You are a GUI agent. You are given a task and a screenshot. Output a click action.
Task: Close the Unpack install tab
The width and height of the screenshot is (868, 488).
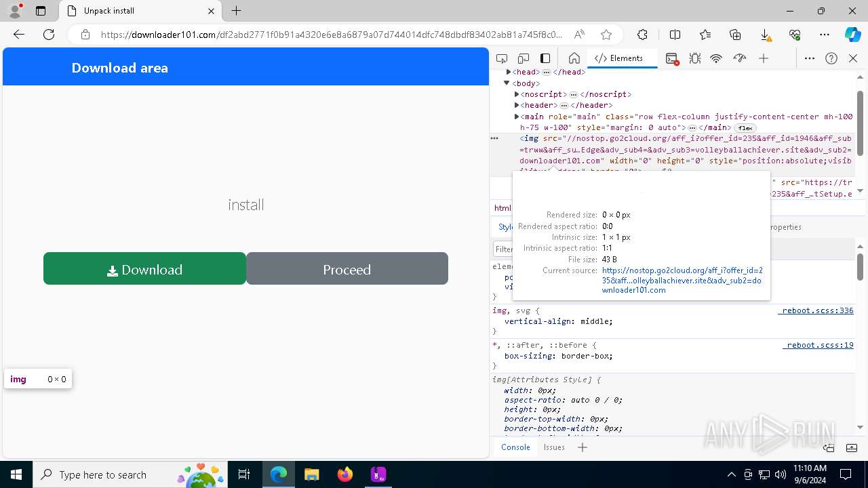point(211,11)
